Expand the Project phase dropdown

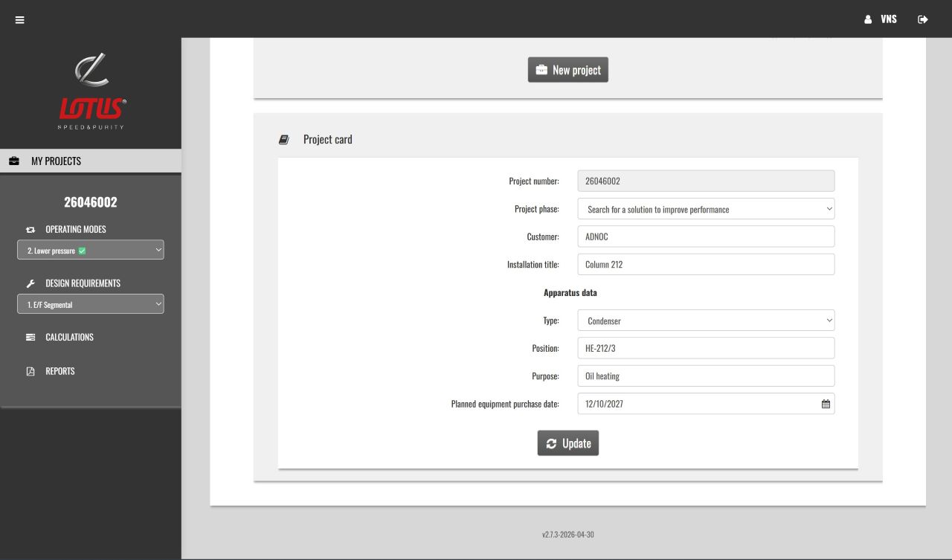pos(706,209)
